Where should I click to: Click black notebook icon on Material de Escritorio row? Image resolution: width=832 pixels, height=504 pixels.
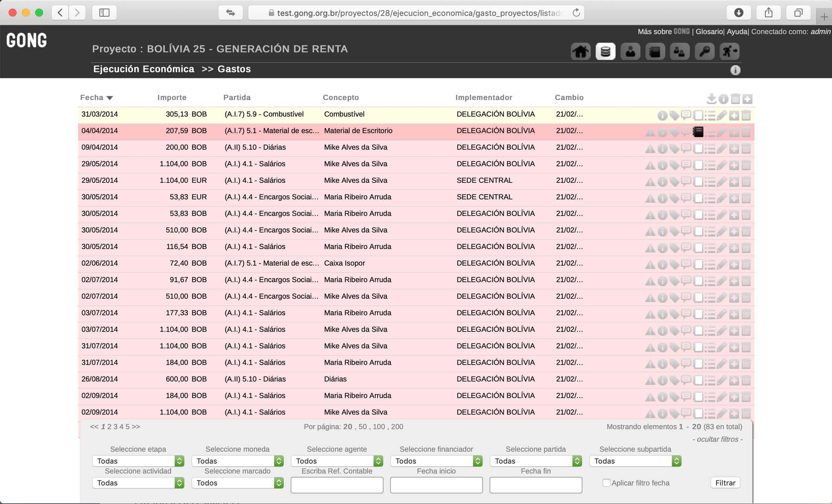pos(698,132)
